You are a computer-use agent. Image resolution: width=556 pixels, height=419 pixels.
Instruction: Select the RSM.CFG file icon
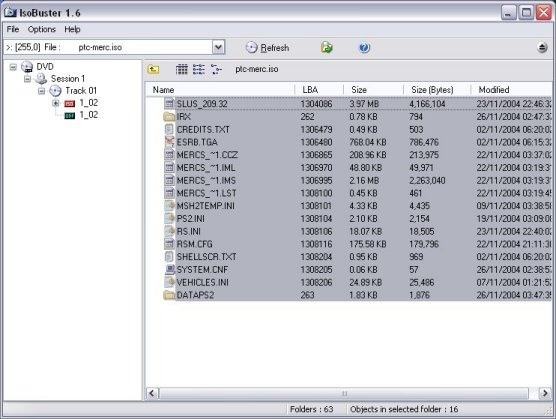(x=169, y=244)
